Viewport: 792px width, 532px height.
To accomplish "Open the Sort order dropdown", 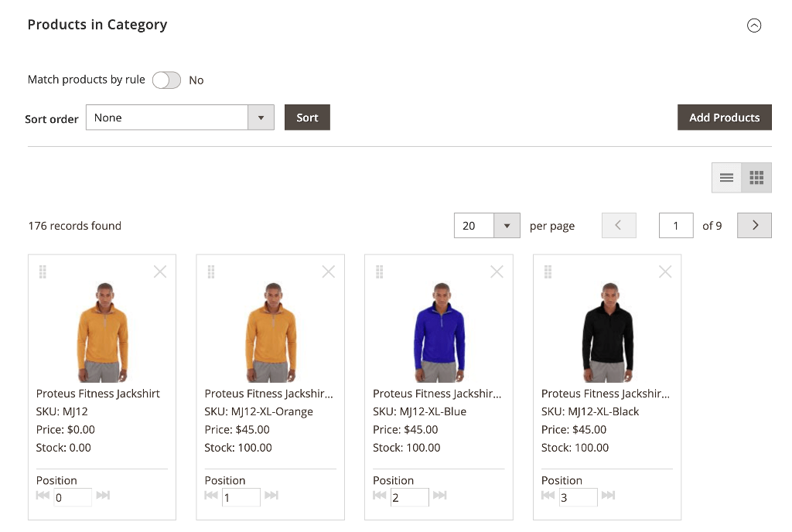I will (261, 118).
